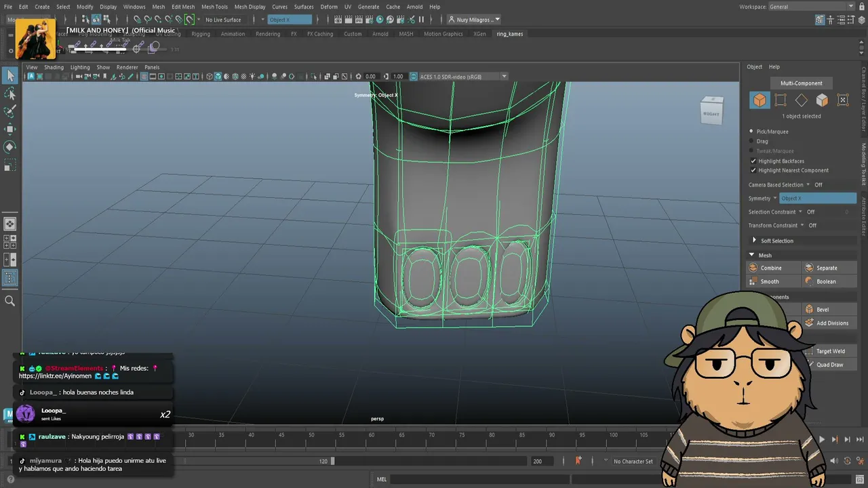The image size is (868, 488).
Task: Expand the Soft Selection section
Action: coord(776,241)
